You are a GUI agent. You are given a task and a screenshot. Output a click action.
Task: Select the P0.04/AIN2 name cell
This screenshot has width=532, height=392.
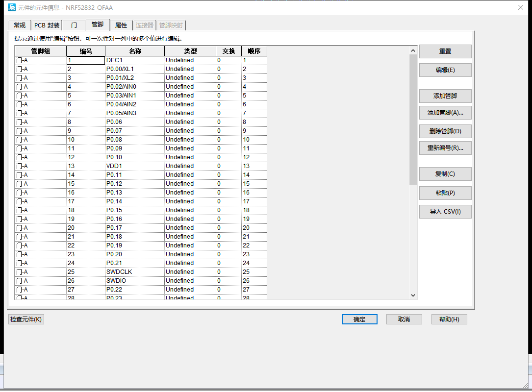click(135, 104)
